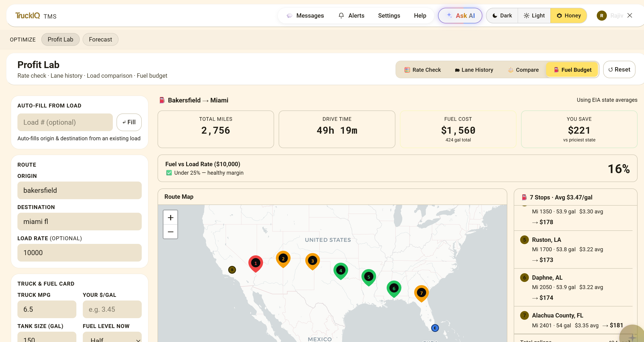Open Messages from the top bar
Screen dimensions: 644x342
pyautogui.click(x=305, y=16)
